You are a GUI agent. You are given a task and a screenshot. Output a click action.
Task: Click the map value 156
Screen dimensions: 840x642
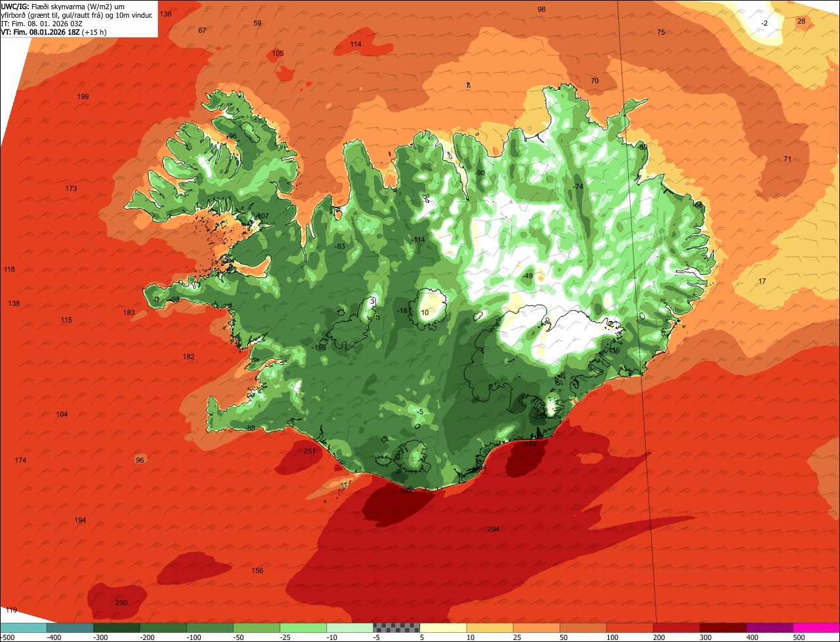pos(257,570)
